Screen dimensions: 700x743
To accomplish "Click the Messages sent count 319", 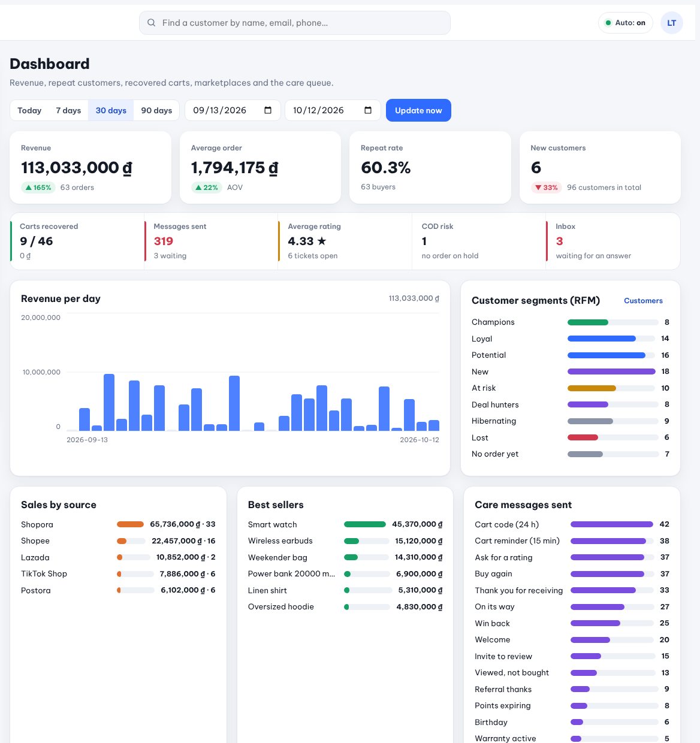I will point(164,241).
